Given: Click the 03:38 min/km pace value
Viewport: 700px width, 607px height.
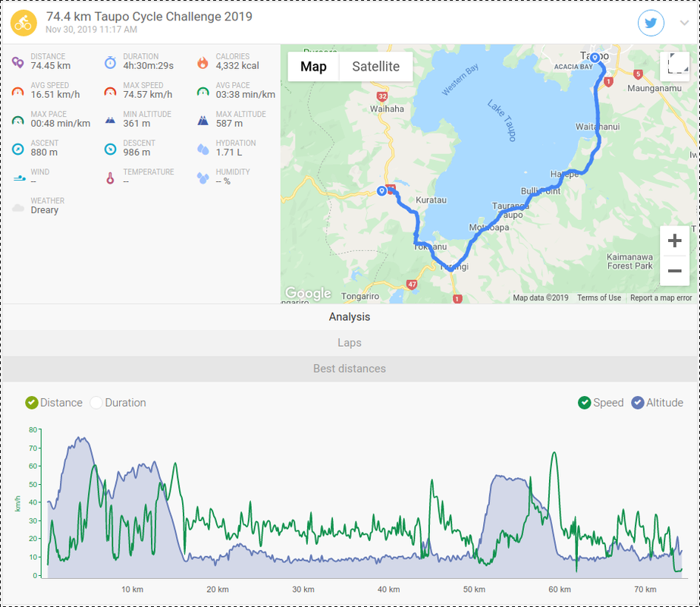Looking at the screenshot, I should point(245,95).
